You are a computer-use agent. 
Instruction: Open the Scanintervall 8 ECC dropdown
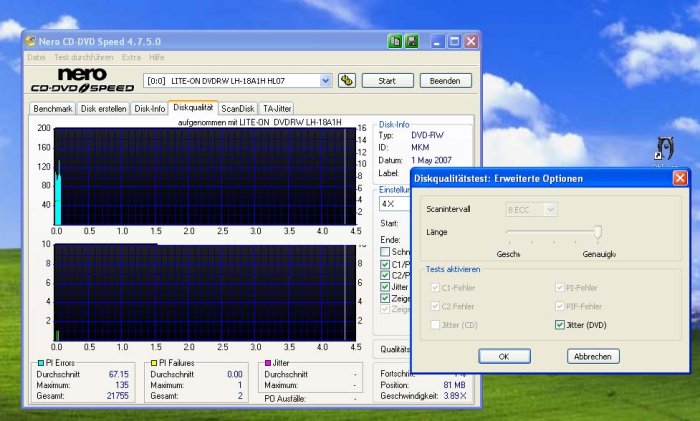tap(549, 210)
